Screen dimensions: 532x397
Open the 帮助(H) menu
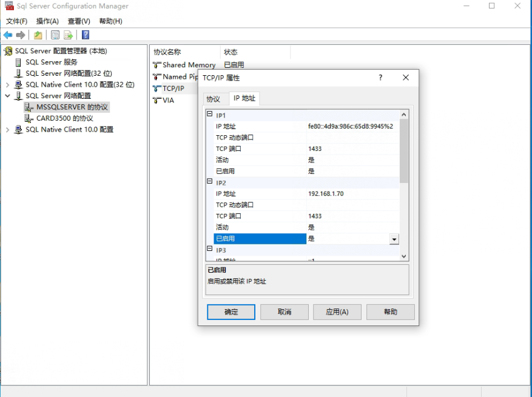pyautogui.click(x=110, y=21)
